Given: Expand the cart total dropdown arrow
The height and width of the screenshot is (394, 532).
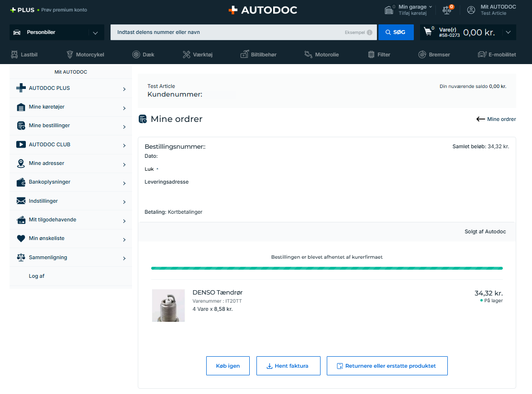Looking at the screenshot, I should tap(508, 32).
